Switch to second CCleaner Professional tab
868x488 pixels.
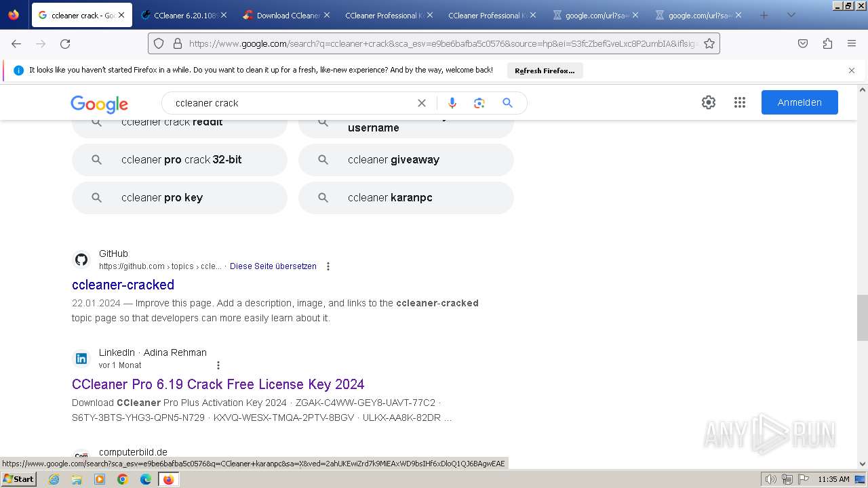491,15
